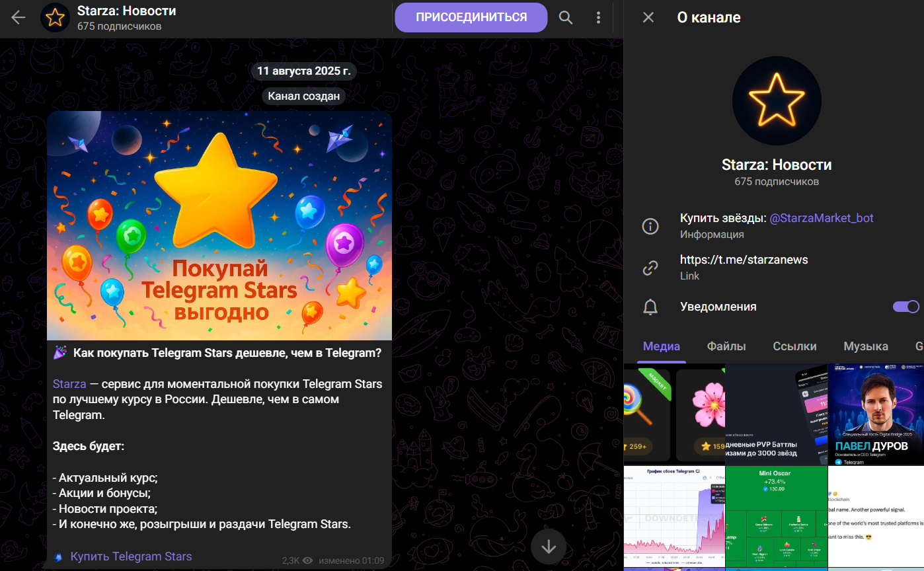The height and width of the screenshot is (571, 924).
Task: Switch to the Файлы tab
Action: 726,346
